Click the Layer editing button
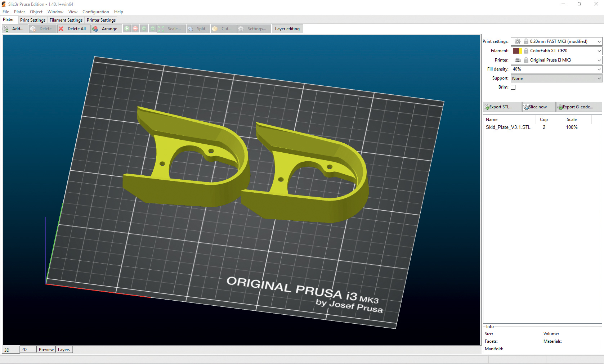This screenshot has width=604, height=364. 287,29
